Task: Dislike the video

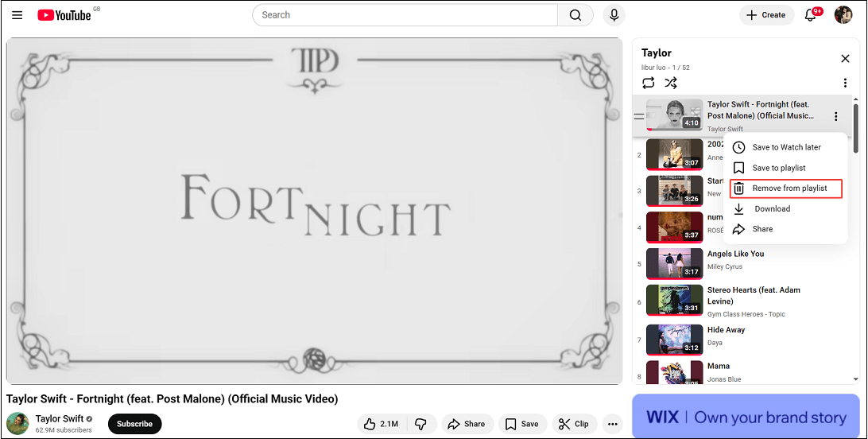Action: [421, 424]
